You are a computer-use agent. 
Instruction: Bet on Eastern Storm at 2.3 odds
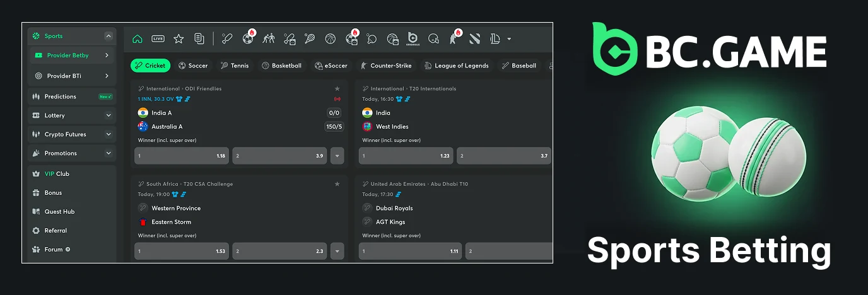(x=279, y=251)
